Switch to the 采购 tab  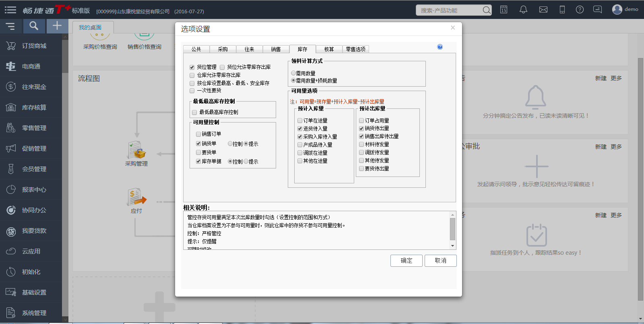point(223,49)
